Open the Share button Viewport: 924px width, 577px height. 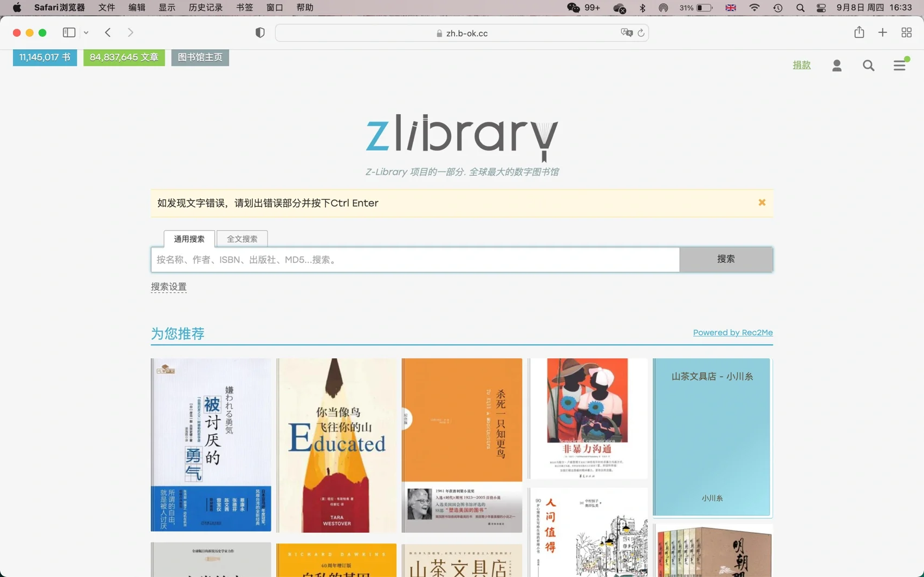tap(859, 32)
